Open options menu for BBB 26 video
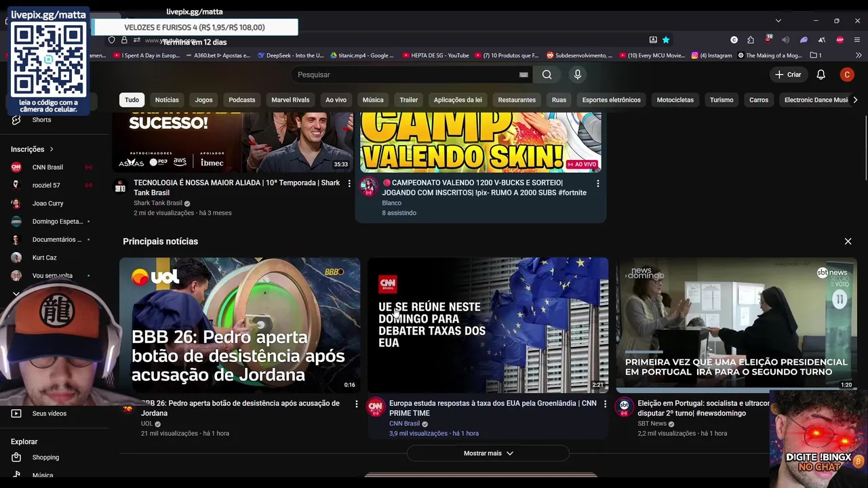Screen dimensions: 868x488 tap(356, 404)
